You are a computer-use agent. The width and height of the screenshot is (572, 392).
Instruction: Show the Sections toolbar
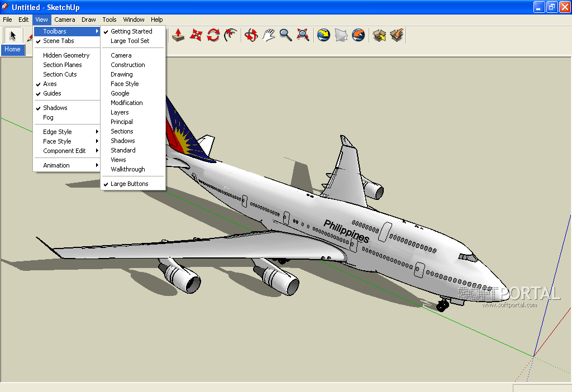133,131
